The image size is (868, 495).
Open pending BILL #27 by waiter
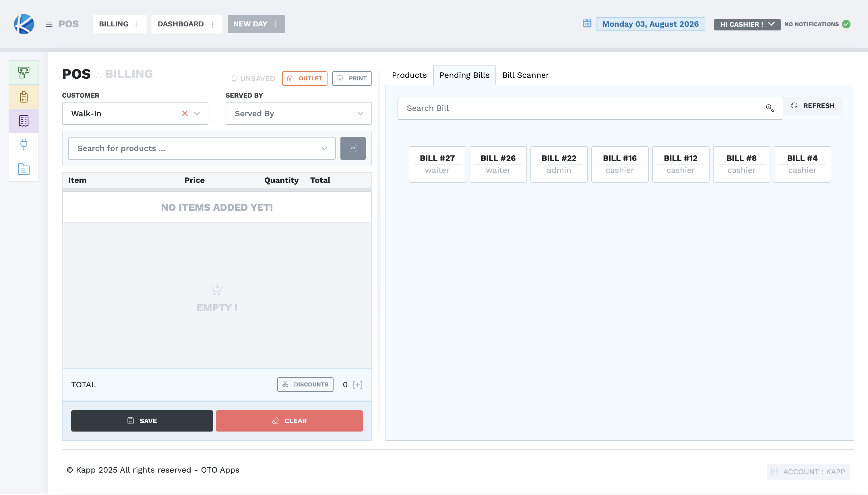coord(437,164)
